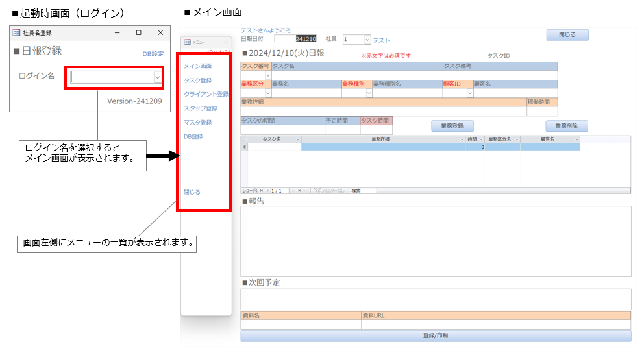The image size is (644, 353).
Task: Click inside the 報告 text area
Action: click(436, 241)
